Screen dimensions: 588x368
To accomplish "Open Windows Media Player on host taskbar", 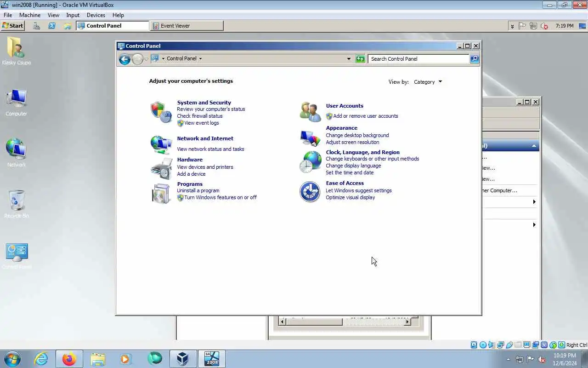I will pos(125,359).
